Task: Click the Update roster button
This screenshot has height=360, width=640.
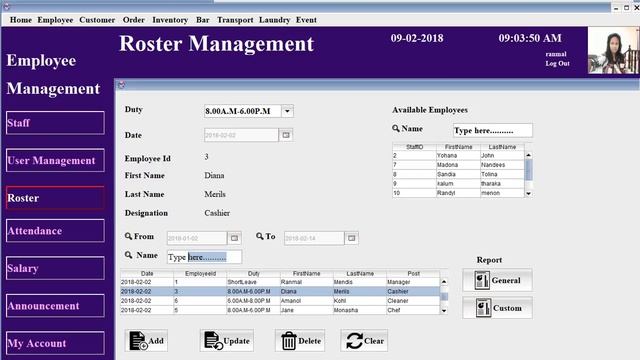Action: click(227, 341)
